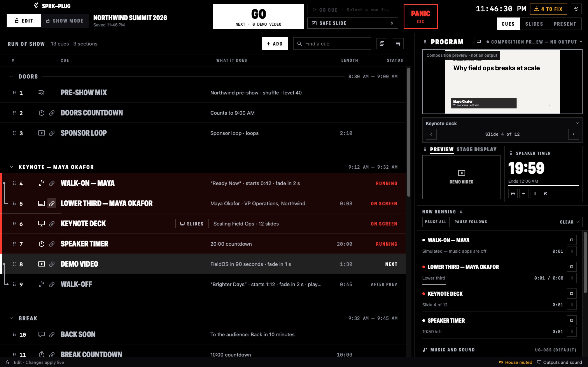Reset the speaker timer with the restore icon

coord(546,194)
